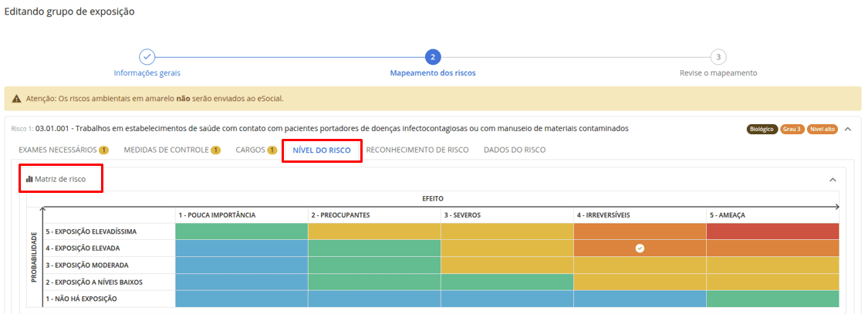Go to step 3 circle in the stepper
868x314 pixels.
point(718,57)
